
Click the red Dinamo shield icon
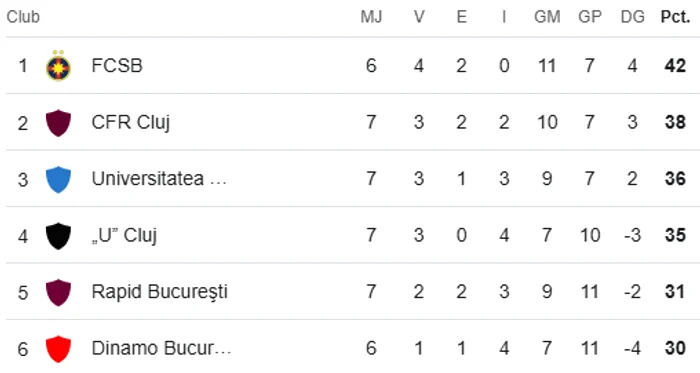58,349
